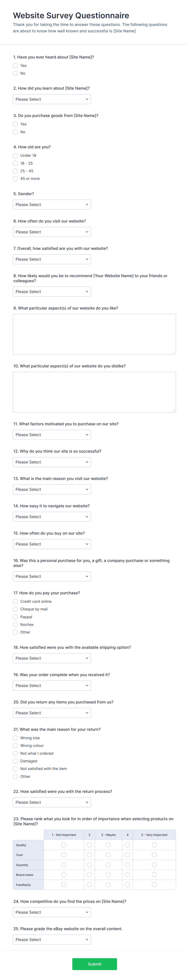The width and height of the screenshot is (187, 980).
Task: Select No for purchasing goods from the site
Action: [x=15, y=132]
